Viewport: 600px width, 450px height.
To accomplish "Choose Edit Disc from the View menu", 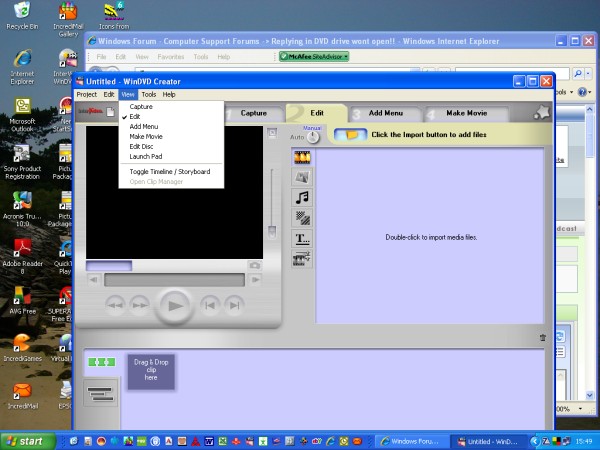I will [x=171, y=147].
